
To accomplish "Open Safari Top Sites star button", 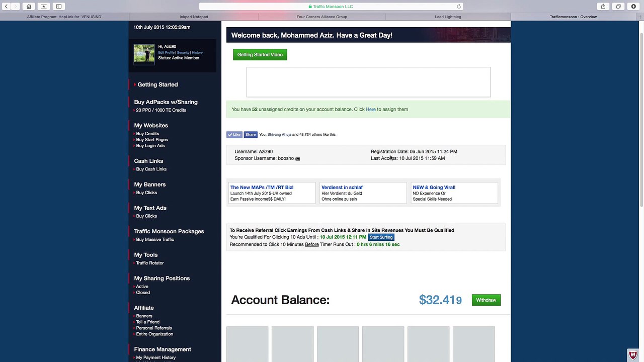I will [x=44, y=7].
